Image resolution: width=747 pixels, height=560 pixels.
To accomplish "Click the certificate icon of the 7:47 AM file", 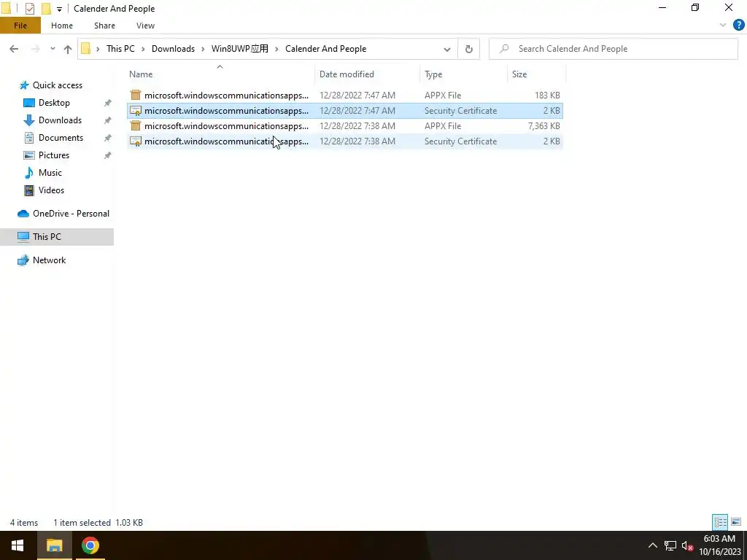I will click(136, 111).
